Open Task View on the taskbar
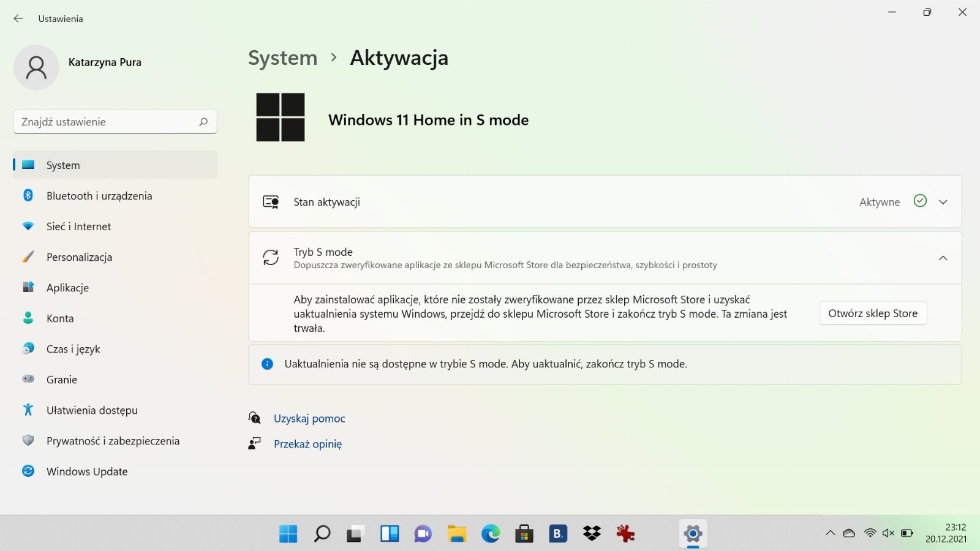This screenshot has width=980, height=551. [x=355, y=534]
